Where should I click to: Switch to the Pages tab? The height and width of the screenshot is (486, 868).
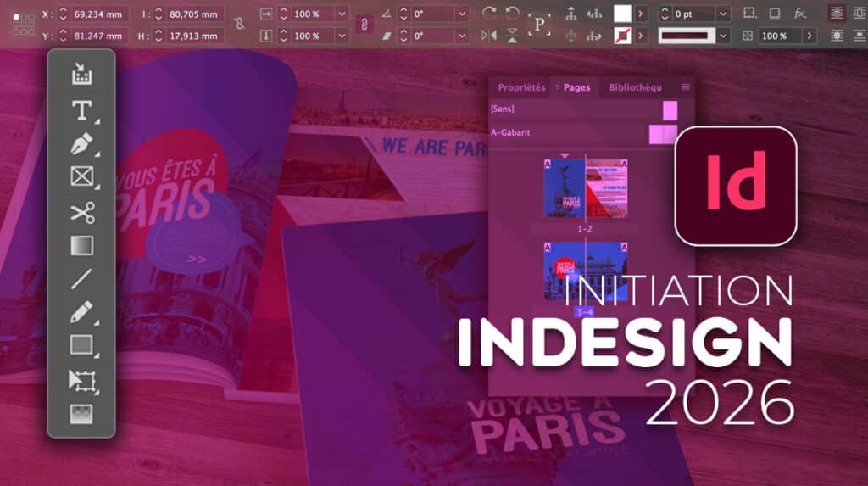coord(576,87)
